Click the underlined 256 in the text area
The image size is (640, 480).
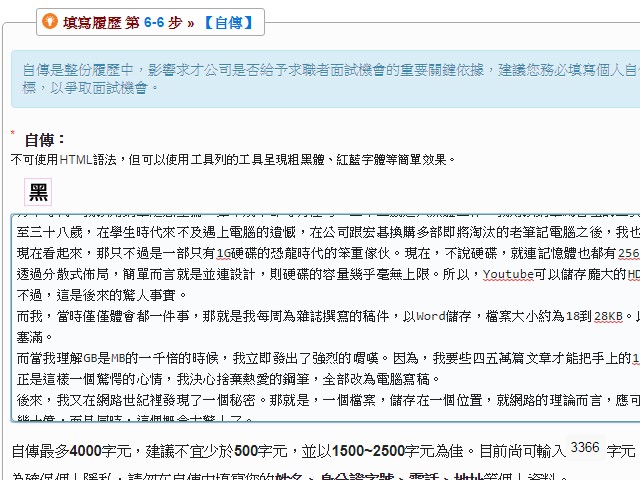628,253
